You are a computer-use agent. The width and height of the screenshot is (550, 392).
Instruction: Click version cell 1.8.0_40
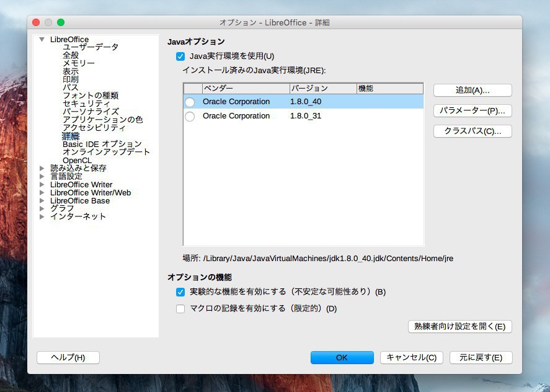tap(306, 102)
